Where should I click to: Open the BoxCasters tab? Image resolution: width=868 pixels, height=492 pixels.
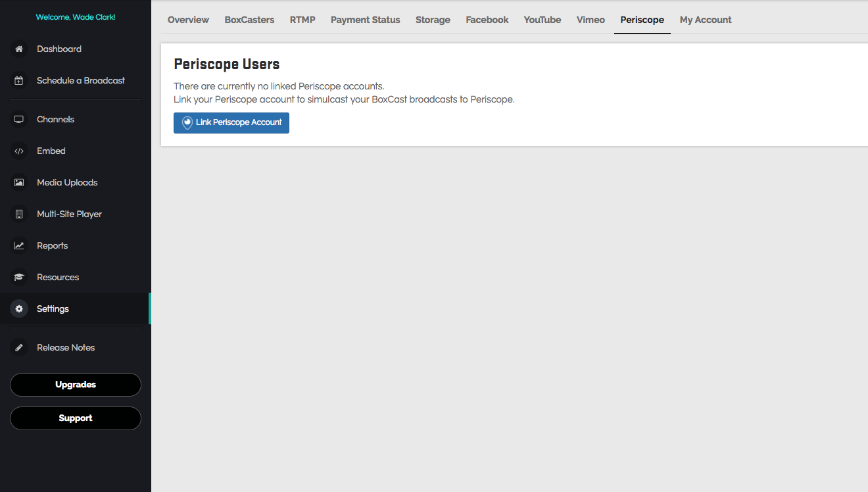click(x=249, y=20)
